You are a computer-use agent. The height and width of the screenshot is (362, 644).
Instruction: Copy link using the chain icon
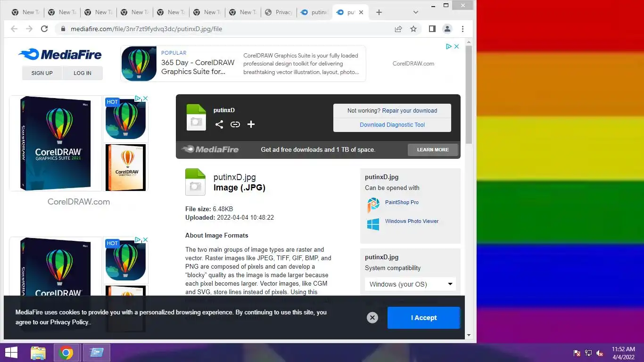click(235, 124)
